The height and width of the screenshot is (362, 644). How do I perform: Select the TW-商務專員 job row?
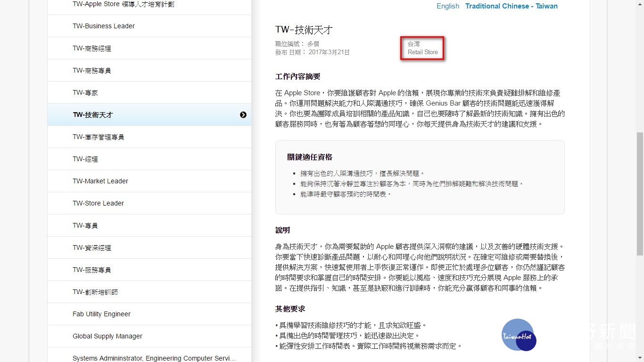pos(149,70)
